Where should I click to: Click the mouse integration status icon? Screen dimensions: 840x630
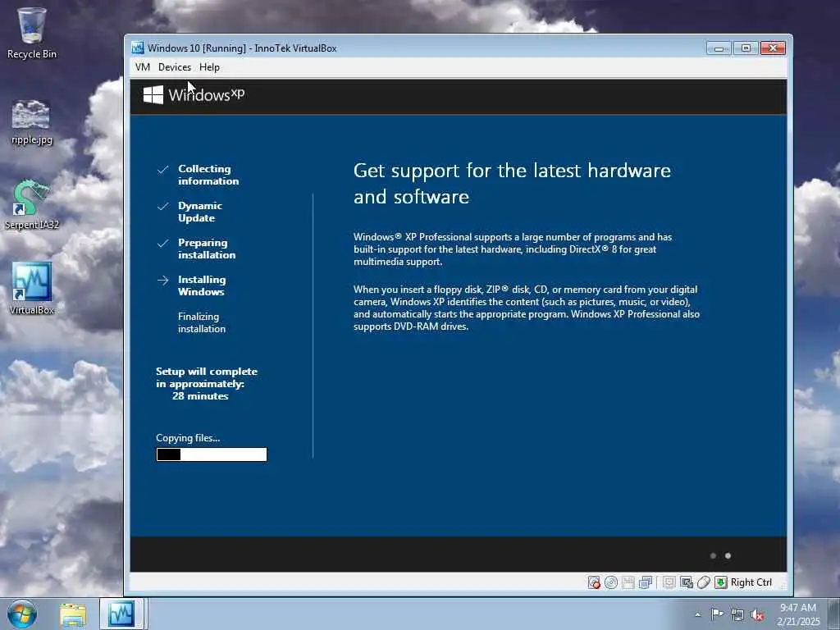tap(704, 582)
